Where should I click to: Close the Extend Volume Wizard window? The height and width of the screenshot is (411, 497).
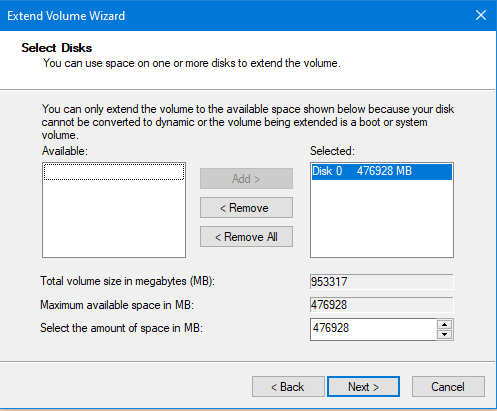tap(481, 15)
